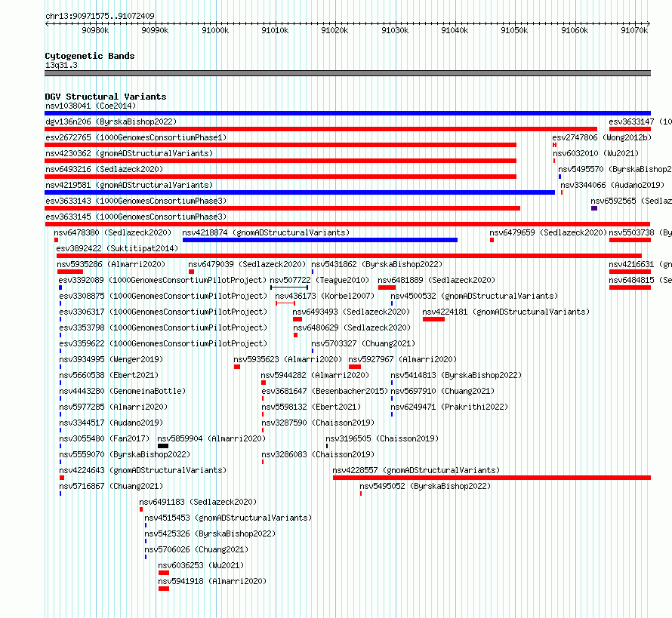Open the nsv5559070 (ByrskaBishop2022) label
Screen dimensions: 672x618
125,454
